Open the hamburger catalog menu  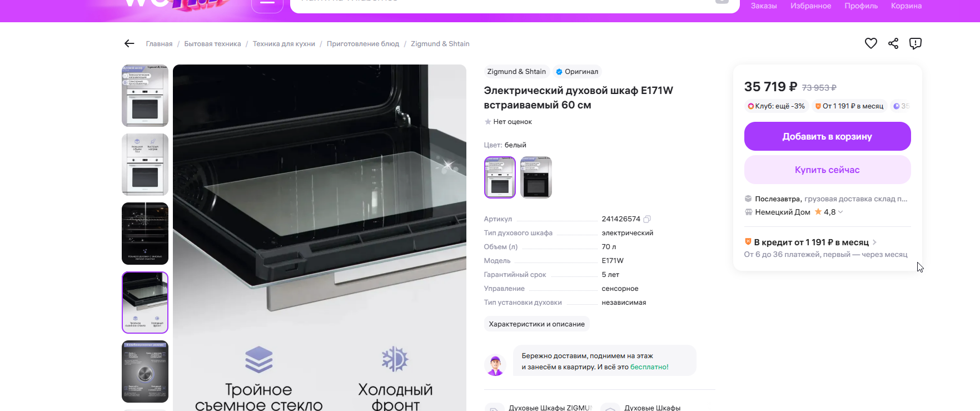(267, 3)
